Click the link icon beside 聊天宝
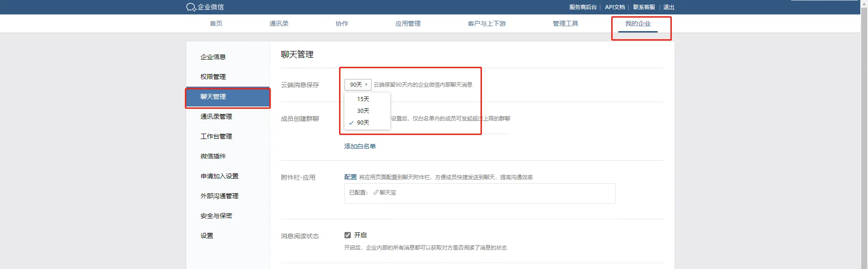 [376, 193]
